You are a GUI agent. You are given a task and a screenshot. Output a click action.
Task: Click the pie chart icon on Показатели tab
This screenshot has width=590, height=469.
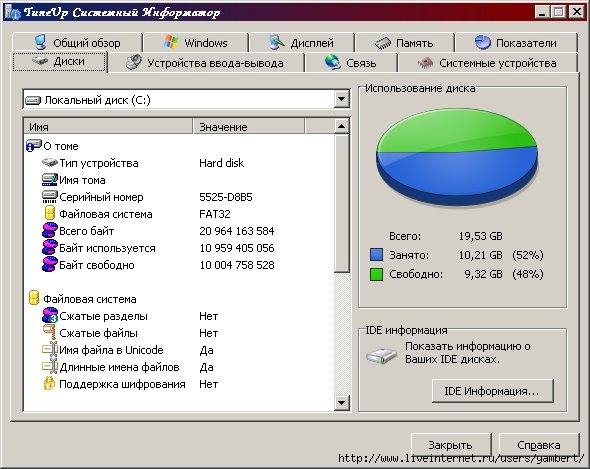click(482, 42)
